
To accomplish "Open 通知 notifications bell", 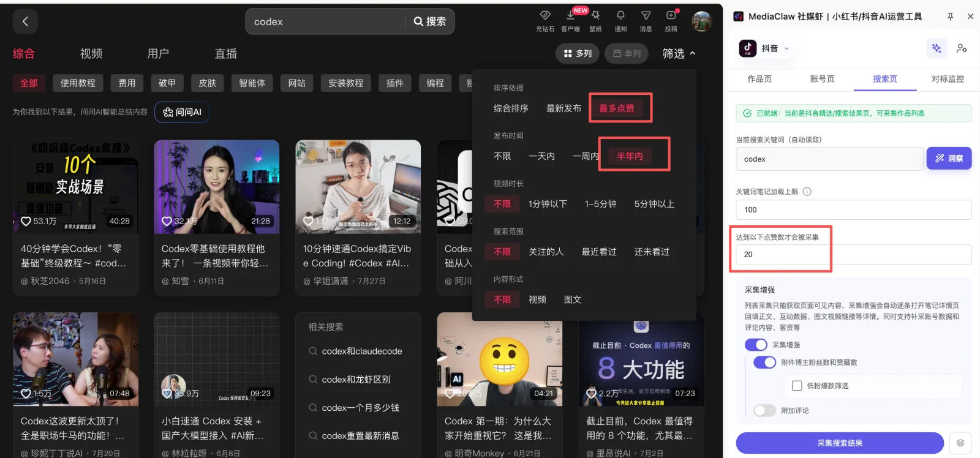I will pos(620,15).
